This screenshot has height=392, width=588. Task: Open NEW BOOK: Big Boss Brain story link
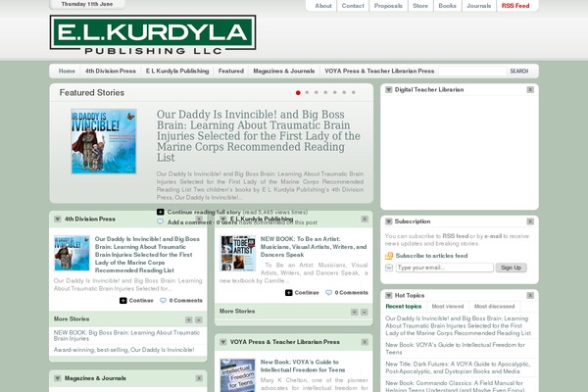click(126, 335)
